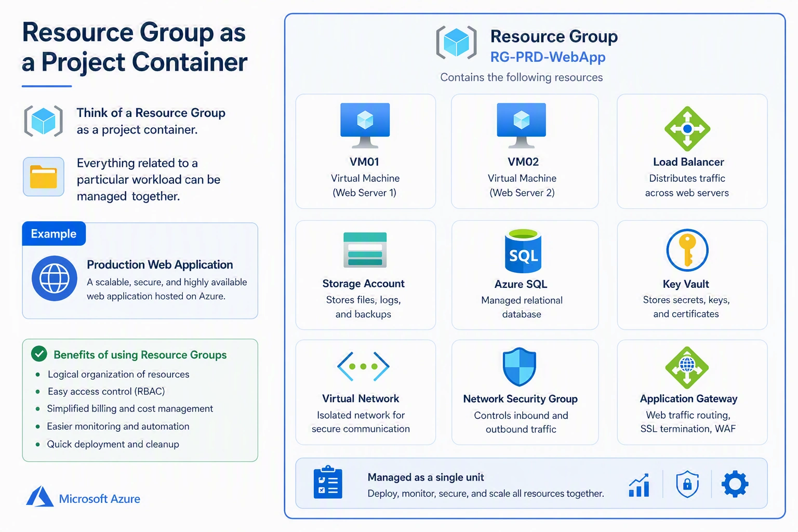Click the Microsoft Azure logo triangle
The image size is (798, 532).
point(40,497)
